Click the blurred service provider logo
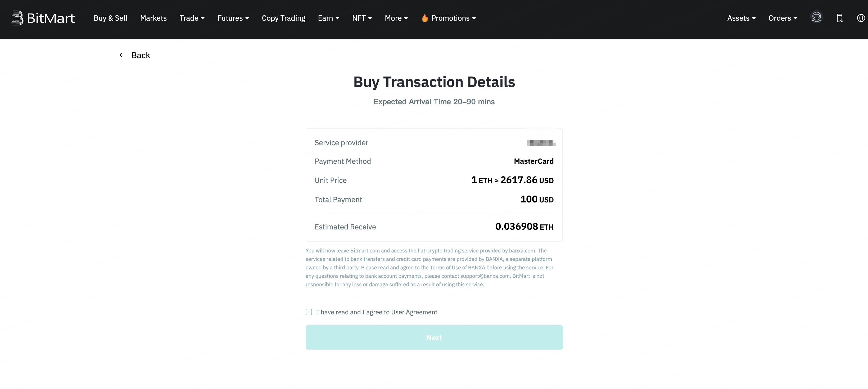The width and height of the screenshot is (868, 389). coord(541,143)
